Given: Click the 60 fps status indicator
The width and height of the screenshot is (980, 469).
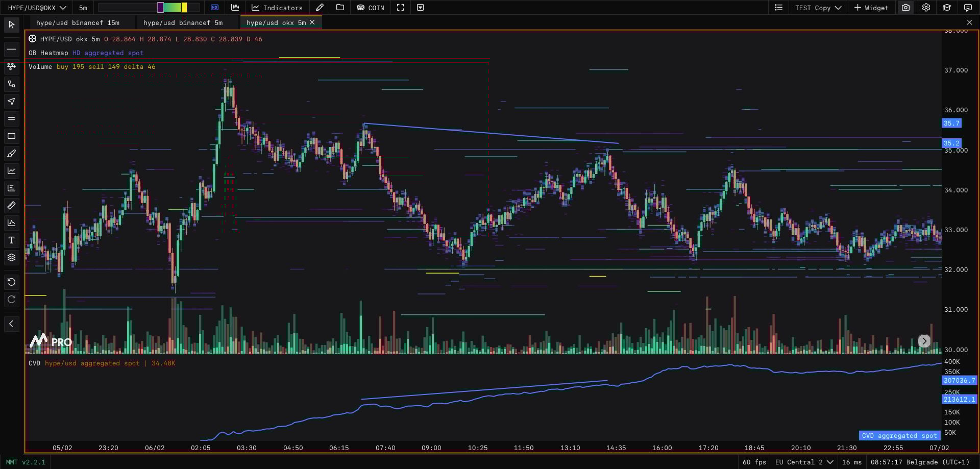Looking at the screenshot, I should pyautogui.click(x=754, y=462).
